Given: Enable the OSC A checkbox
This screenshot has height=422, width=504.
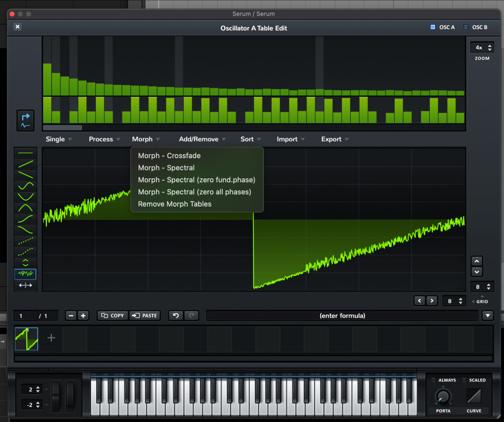Looking at the screenshot, I should point(433,27).
